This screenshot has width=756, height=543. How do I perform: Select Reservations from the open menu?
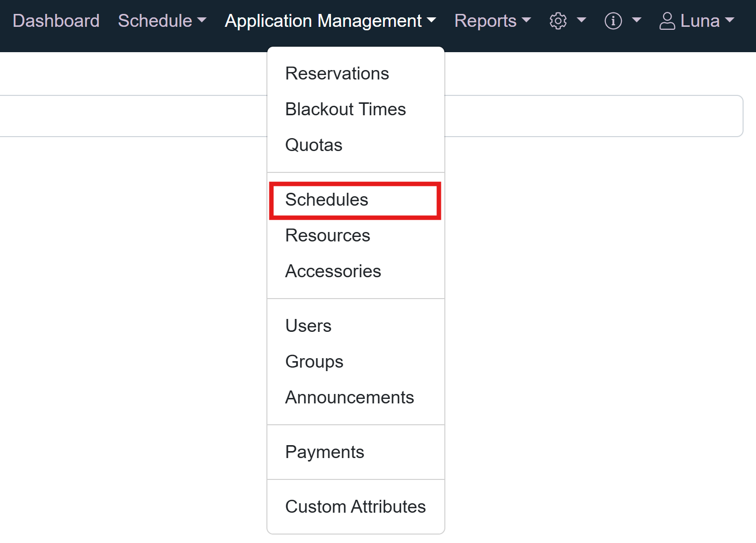point(337,73)
